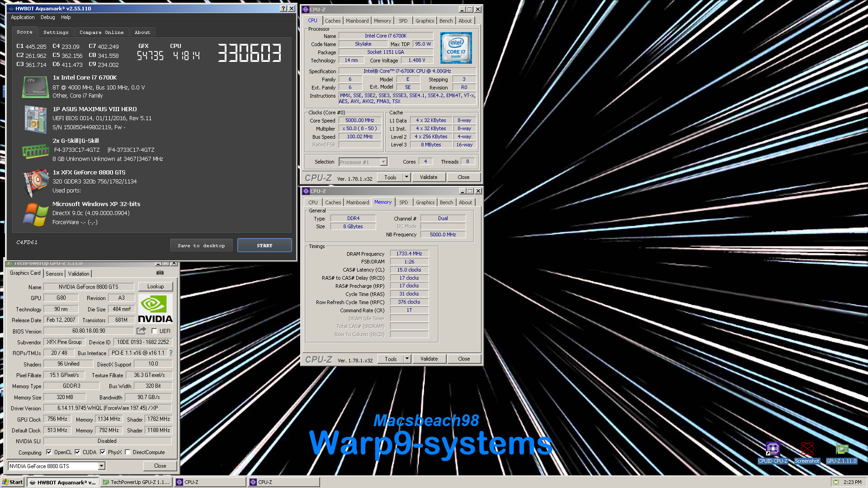The height and width of the screenshot is (488, 868).
Task: Click the motherboard icon in Aquamark
Action: (36, 119)
